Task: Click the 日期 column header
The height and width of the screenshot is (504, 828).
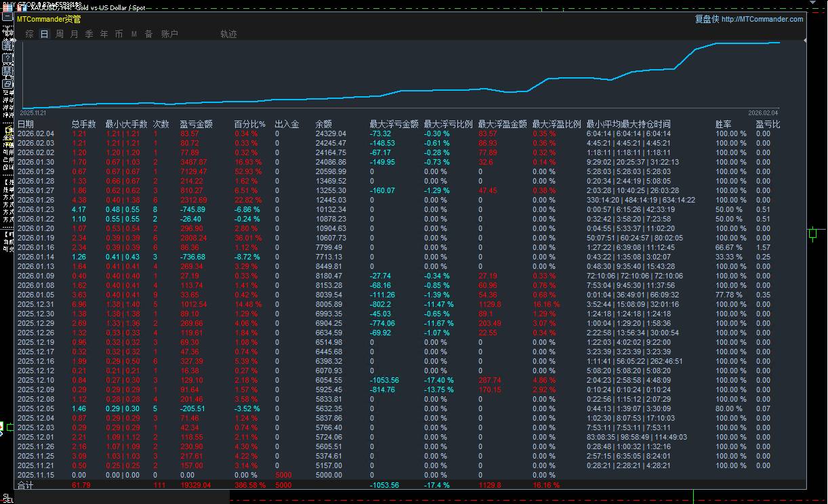Action: 25,125
